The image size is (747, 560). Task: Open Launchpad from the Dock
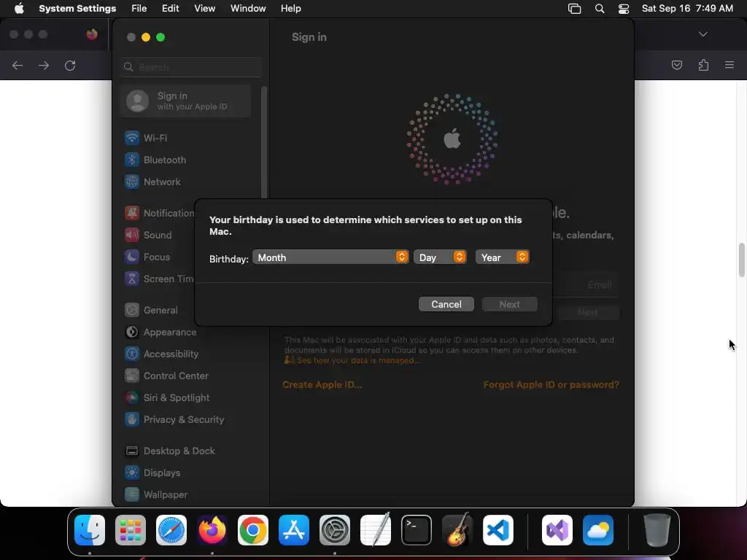point(131,530)
